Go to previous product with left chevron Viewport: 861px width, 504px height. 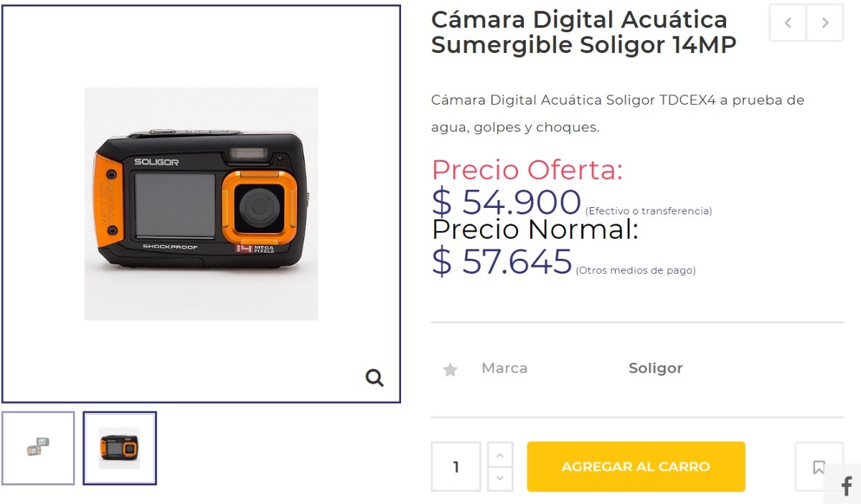788,22
